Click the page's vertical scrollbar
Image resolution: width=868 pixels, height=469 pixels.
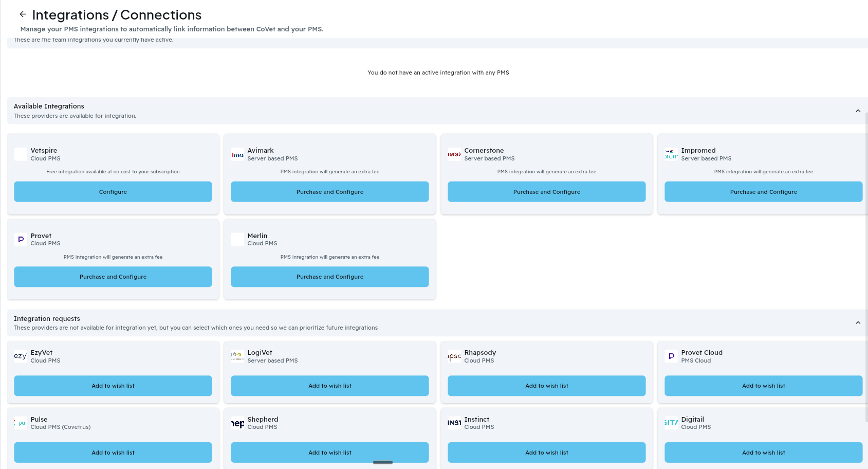866,267
